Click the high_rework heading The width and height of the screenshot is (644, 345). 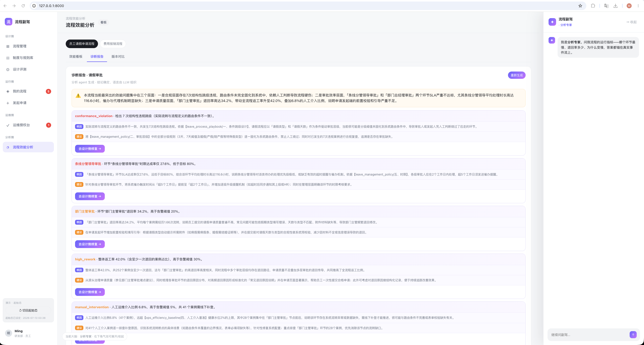[x=85, y=259]
